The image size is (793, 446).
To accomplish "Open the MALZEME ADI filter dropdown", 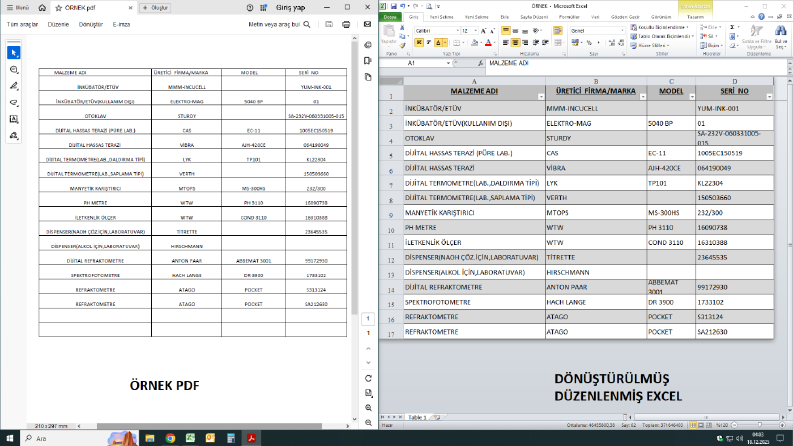I will (541, 97).
